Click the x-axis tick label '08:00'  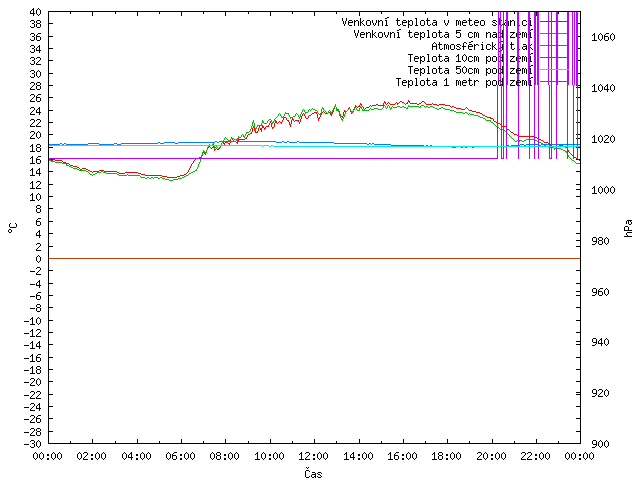coord(225,456)
